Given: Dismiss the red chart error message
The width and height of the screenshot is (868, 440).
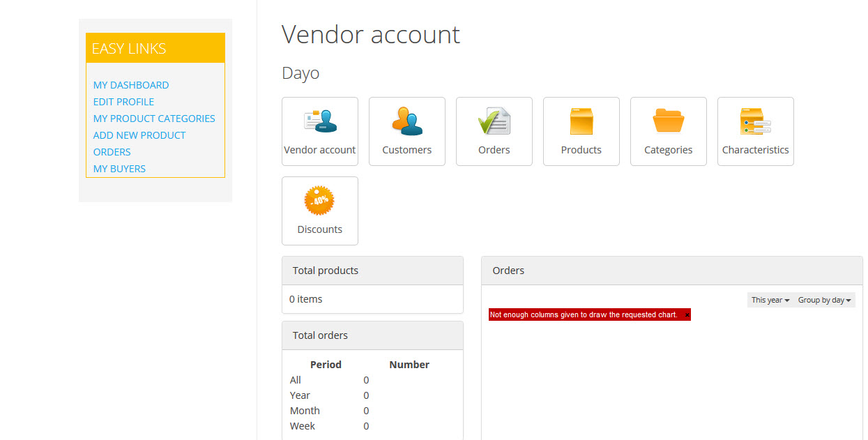Looking at the screenshot, I should [687, 315].
